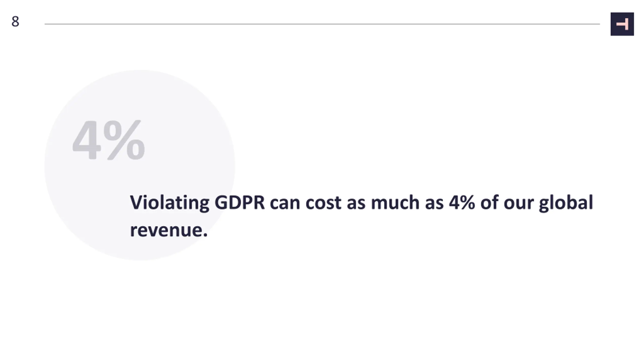Click the word cost
Viewport: 644px width, 362px height.
point(324,203)
